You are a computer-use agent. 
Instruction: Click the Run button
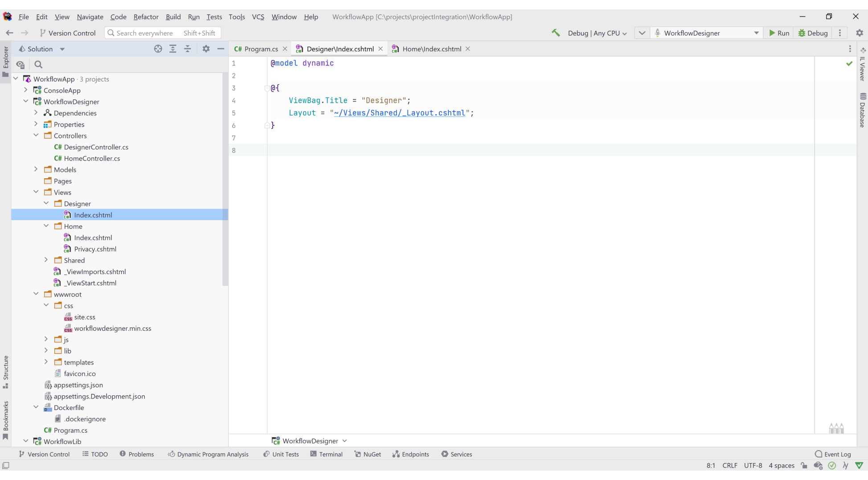coord(779,33)
